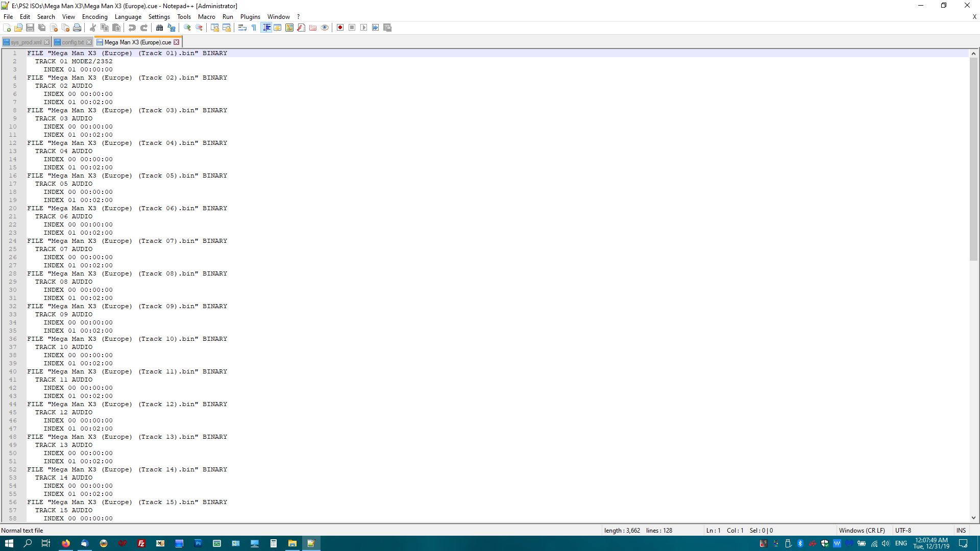Open the Window menu
Screen dimensions: 980x551
click(279, 17)
